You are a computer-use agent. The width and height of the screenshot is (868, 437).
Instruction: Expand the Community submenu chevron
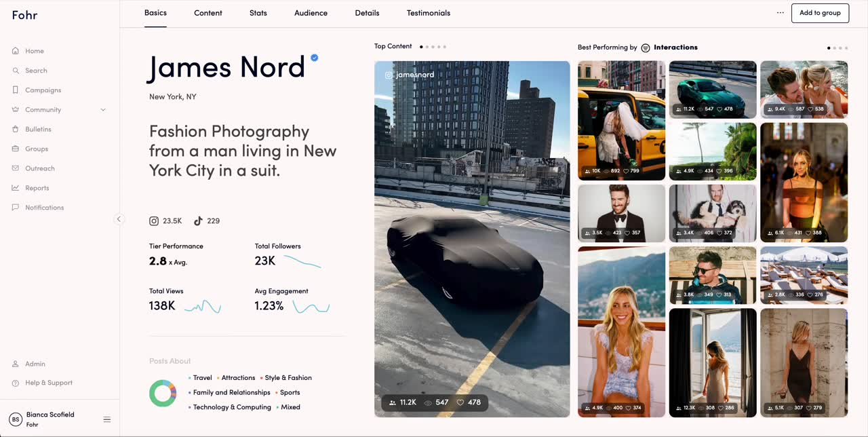tap(103, 110)
